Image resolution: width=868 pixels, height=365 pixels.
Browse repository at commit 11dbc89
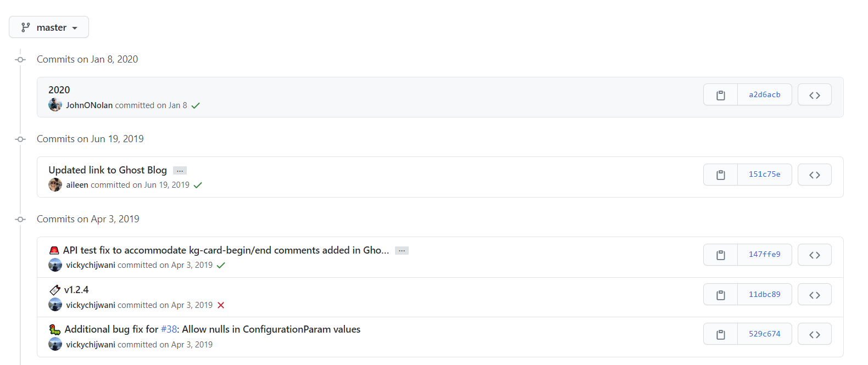tap(814, 295)
